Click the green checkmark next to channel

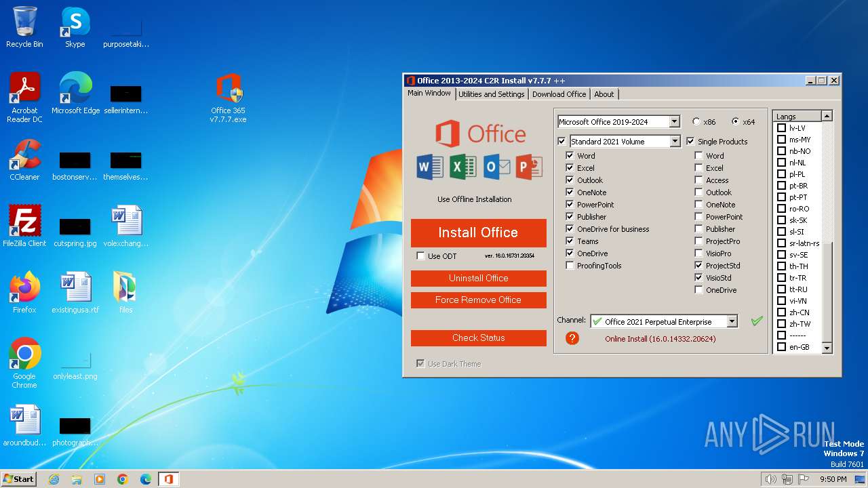[x=757, y=321]
